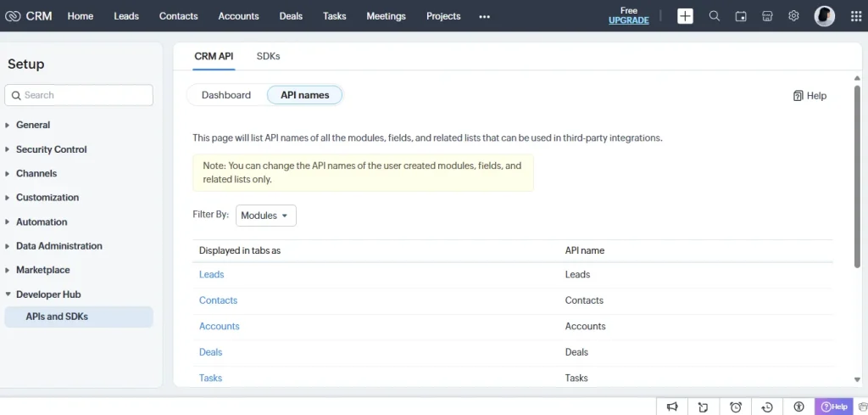Open the settings gear icon
868x415 pixels.
(x=793, y=16)
